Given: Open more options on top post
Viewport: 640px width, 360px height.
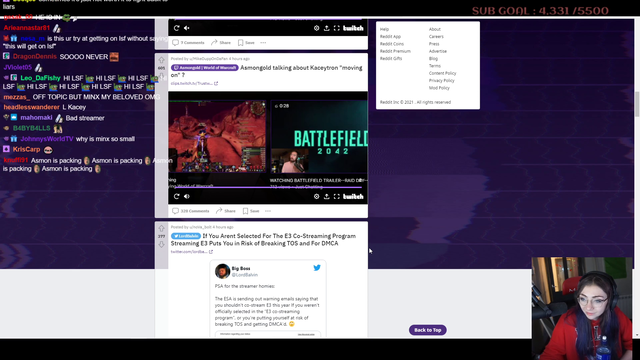Looking at the screenshot, I should click(263, 42).
